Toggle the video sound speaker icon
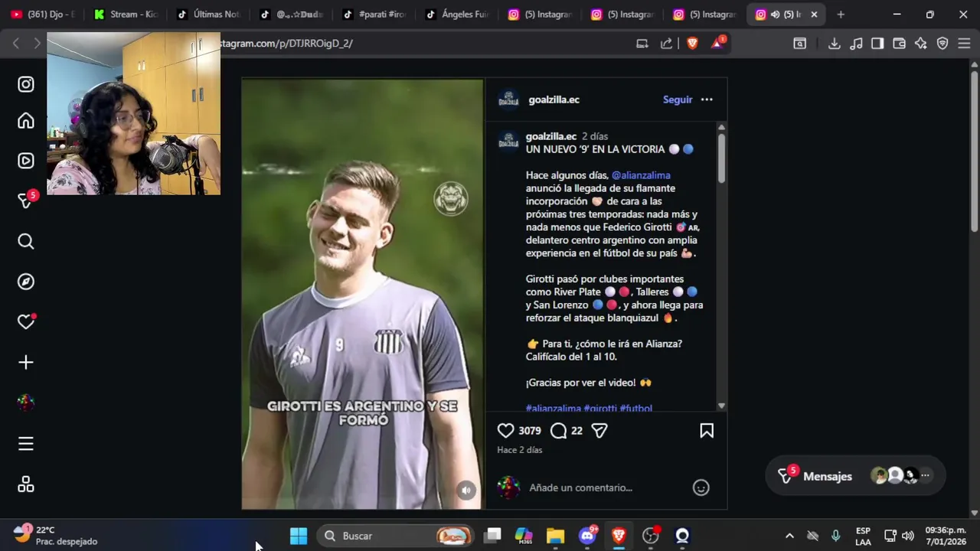980x551 pixels. click(466, 491)
